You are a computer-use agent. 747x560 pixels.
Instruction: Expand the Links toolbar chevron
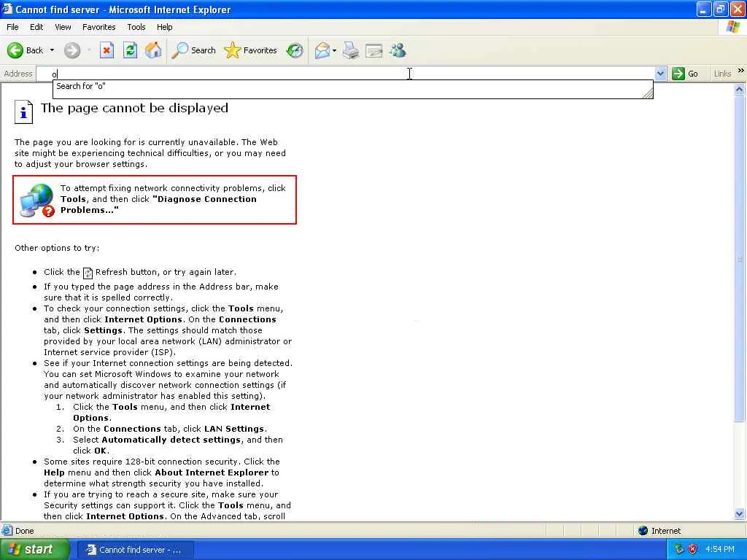tap(741, 71)
